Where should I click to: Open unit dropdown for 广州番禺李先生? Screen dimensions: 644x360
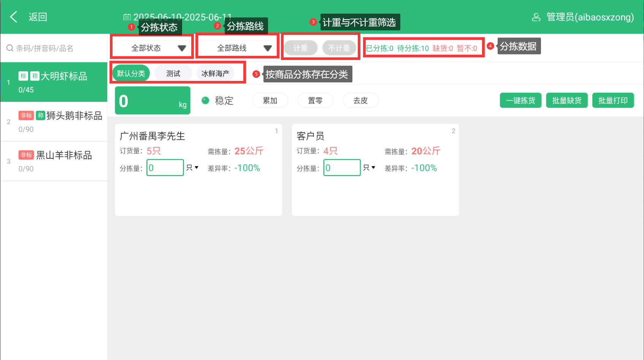(192, 167)
